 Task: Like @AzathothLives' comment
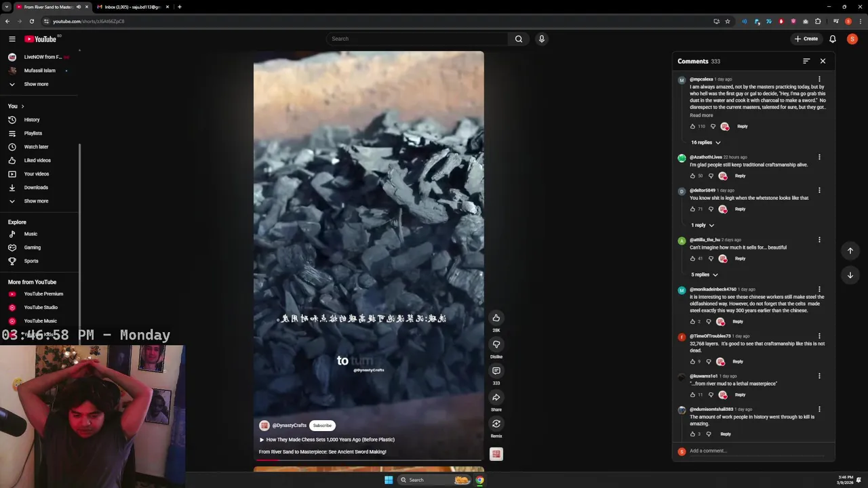click(x=692, y=176)
